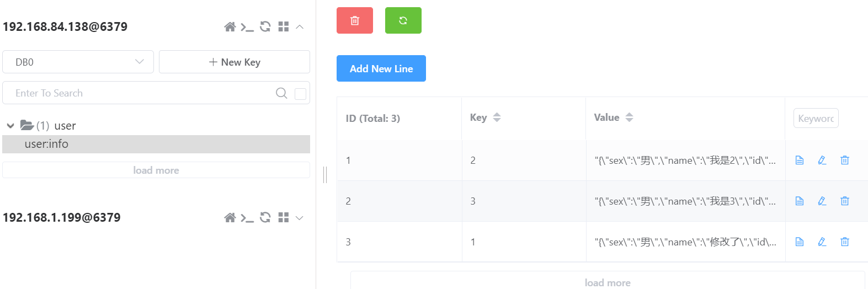Click home icon for 192.168.84.138 connection
This screenshot has width=868, height=289.
pyautogui.click(x=230, y=26)
